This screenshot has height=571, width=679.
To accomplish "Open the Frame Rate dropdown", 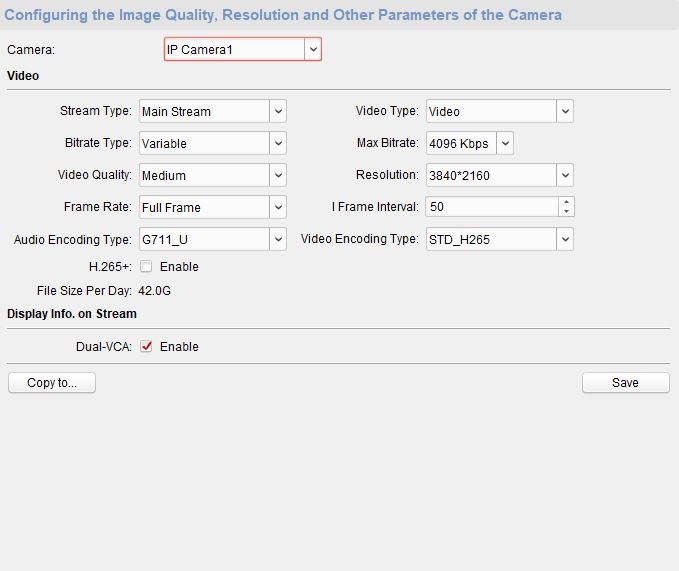I will [278, 207].
